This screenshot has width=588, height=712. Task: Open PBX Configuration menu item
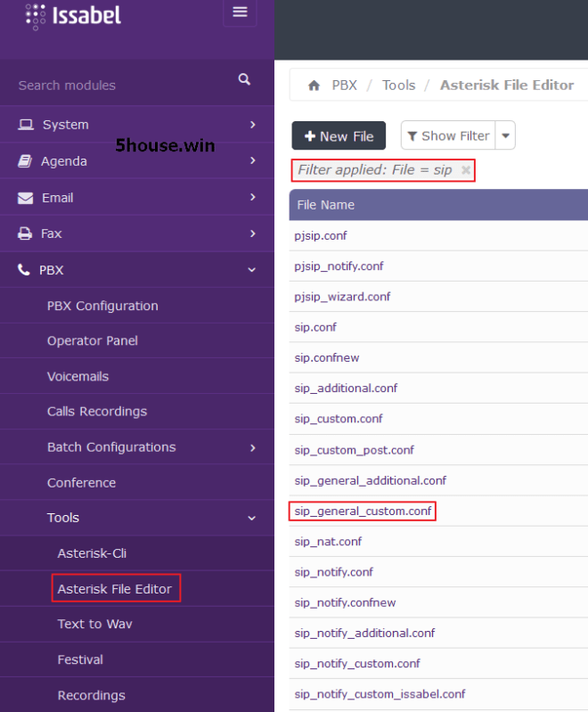tap(102, 306)
